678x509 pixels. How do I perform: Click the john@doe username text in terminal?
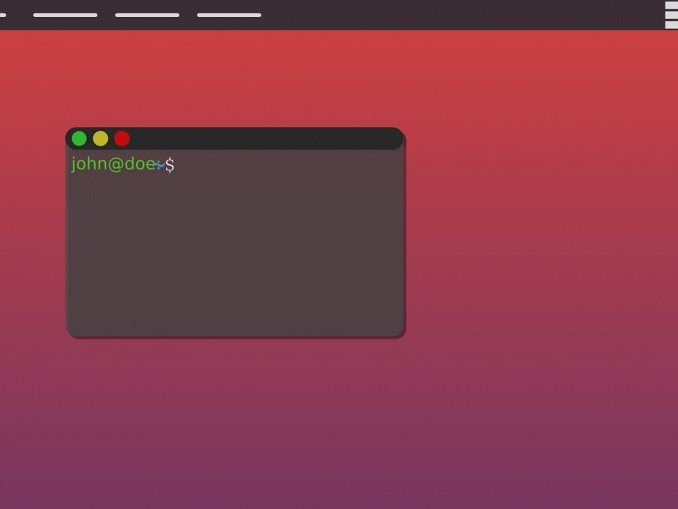pyautogui.click(x=110, y=164)
